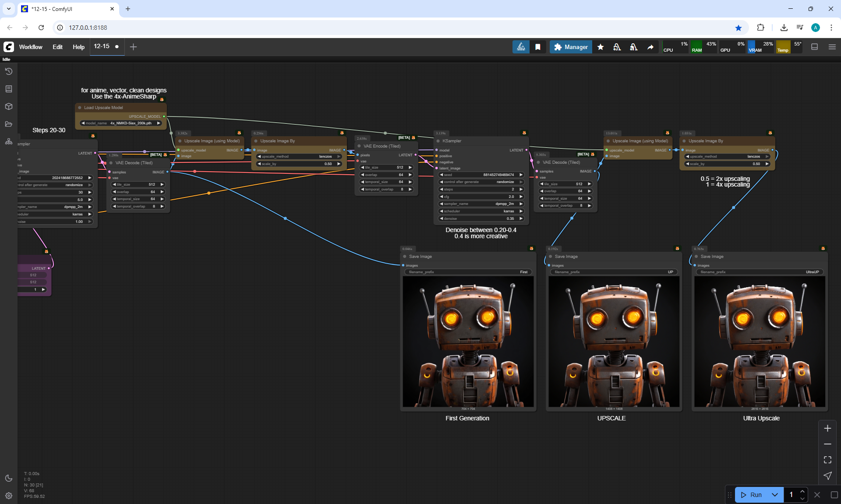Click the star icon beside Manager
841x504 pixels.
pyautogui.click(x=601, y=47)
